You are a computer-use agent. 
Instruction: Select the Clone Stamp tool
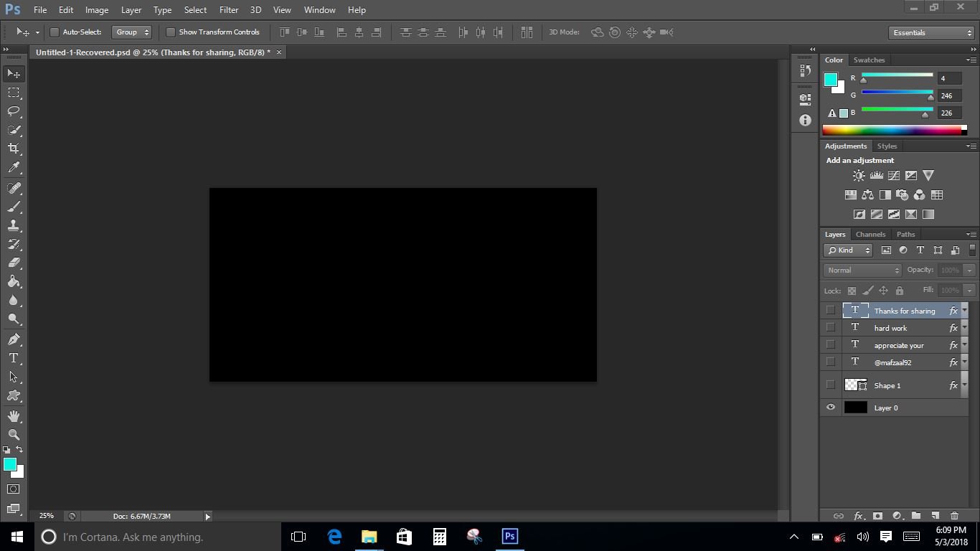point(14,225)
